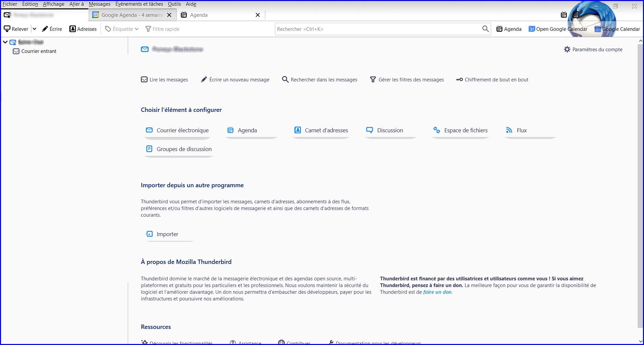Select Courrier entrant folder
Screen dimensions: 644x345
[39, 51]
